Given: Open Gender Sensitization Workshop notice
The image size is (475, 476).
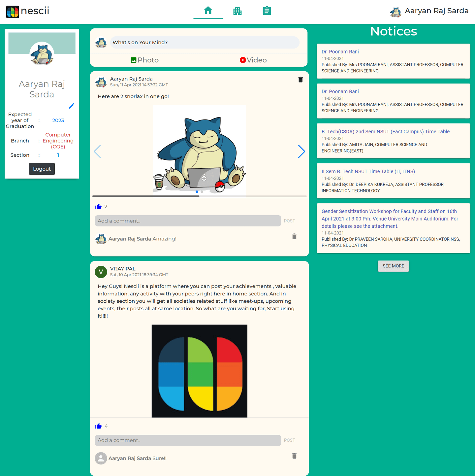Looking at the screenshot, I should pos(390,219).
